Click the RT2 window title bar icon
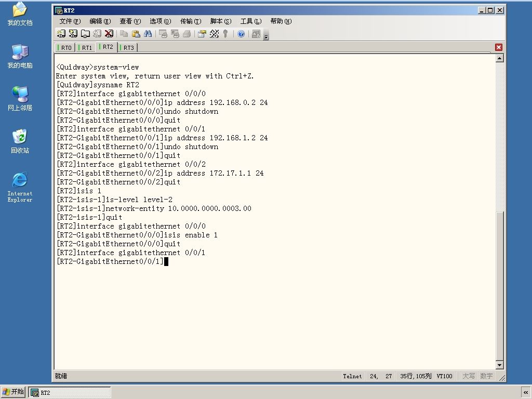The width and height of the screenshot is (532, 399). (x=59, y=10)
